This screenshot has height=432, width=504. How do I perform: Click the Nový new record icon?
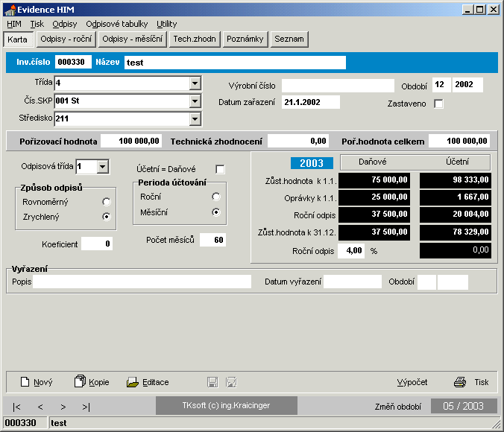point(25,382)
